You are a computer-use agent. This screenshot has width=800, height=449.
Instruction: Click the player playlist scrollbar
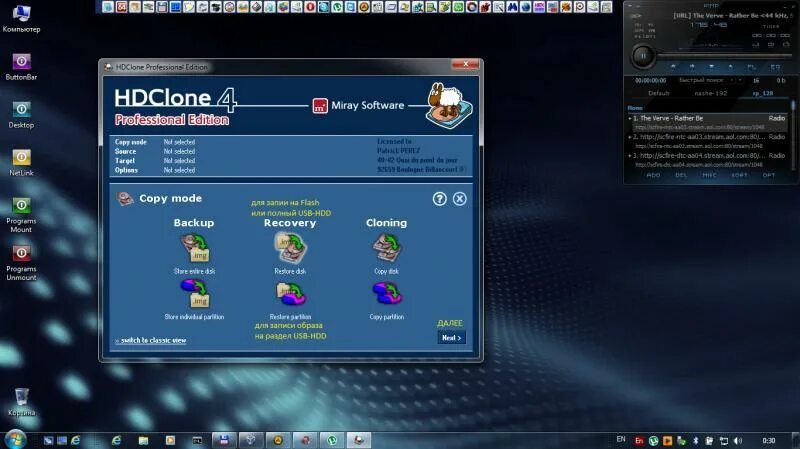(x=792, y=135)
